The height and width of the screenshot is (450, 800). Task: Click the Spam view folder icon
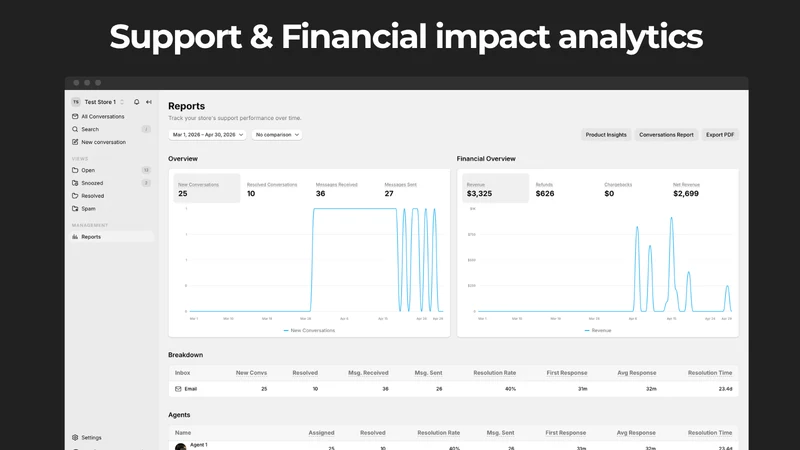pyautogui.click(x=75, y=208)
